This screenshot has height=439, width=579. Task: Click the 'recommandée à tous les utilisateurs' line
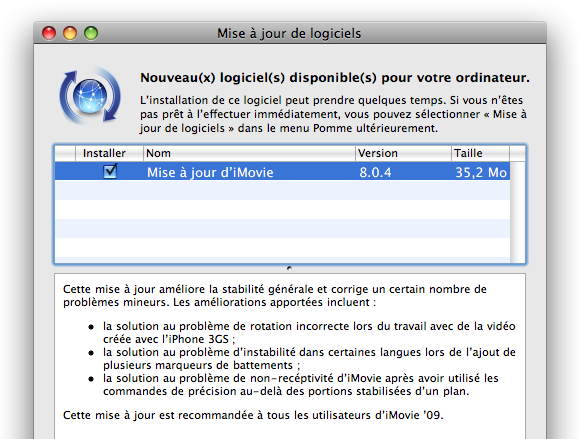(x=253, y=415)
